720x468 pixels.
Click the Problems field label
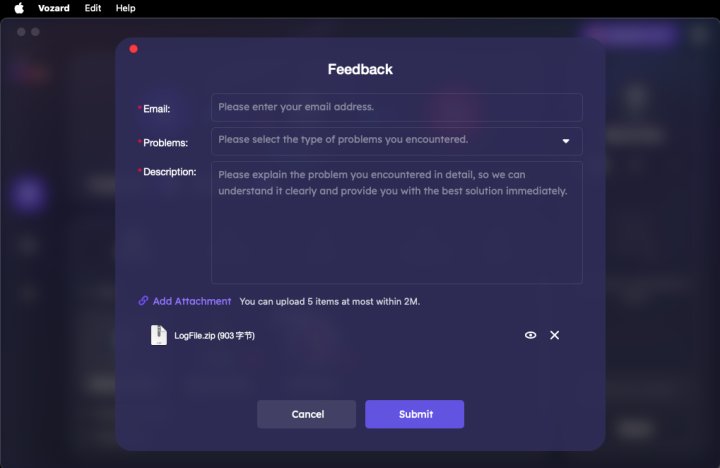tap(165, 143)
